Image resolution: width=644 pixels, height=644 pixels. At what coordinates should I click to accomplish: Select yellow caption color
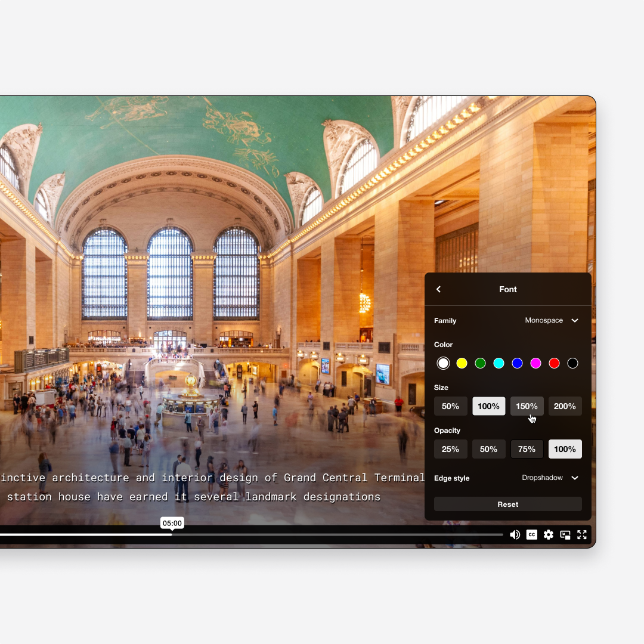coord(462,363)
